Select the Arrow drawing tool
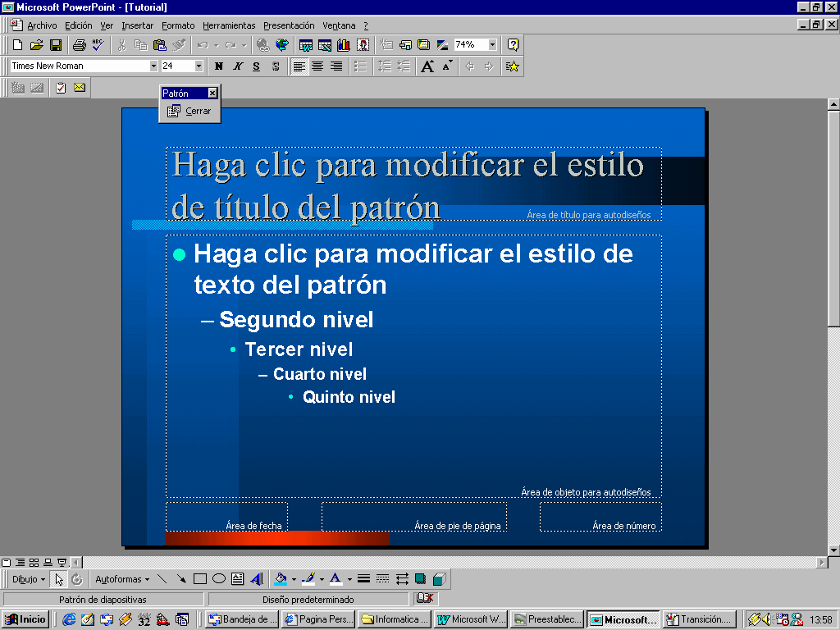 click(x=181, y=579)
